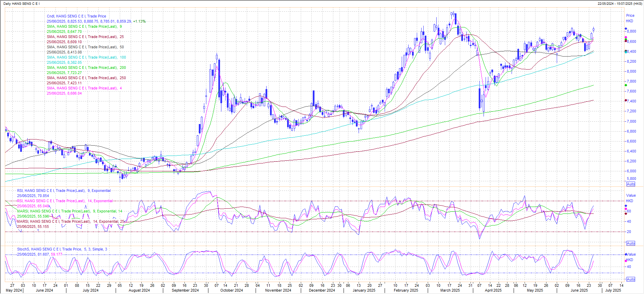Click the green SMA 200 diamond marker on the price axis
Viewport: 644px width, 294px height.
tap(626, 85)
